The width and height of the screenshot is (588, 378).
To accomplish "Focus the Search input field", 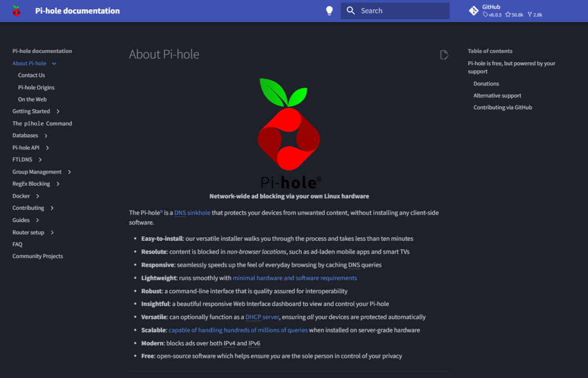I will click(x=395, y=11).
